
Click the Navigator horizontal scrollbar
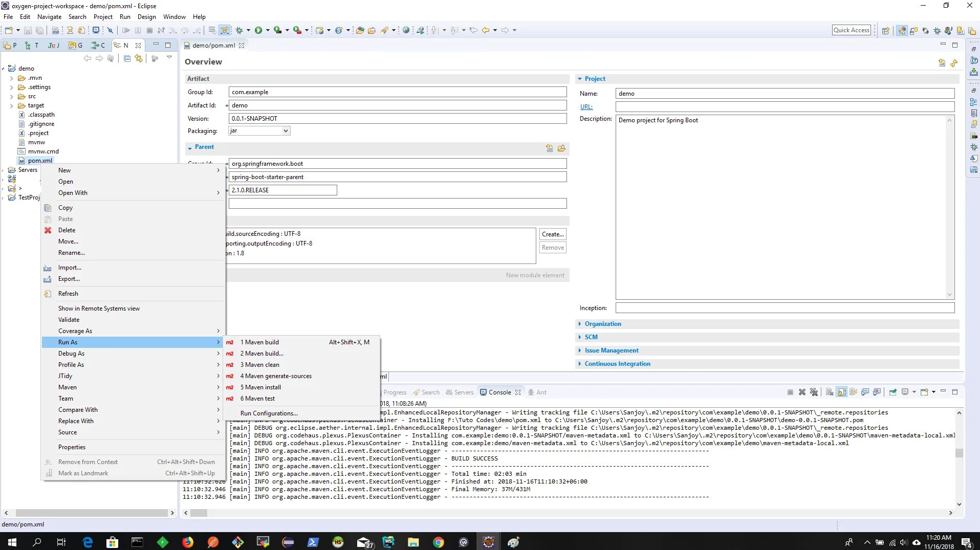pyautogui.click(x=92, y=513)
